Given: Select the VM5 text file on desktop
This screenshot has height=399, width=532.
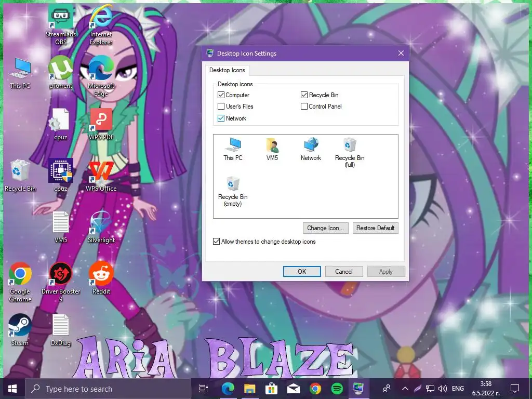Looking at the screenshot, I should pyautogui.click(x=61, y=227).
